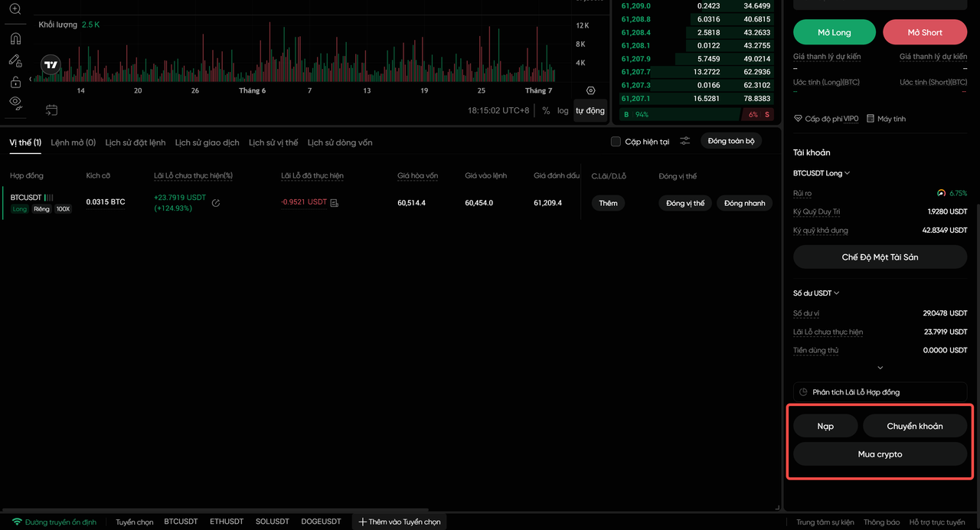This screenshot has width=980, height=530.
Task: Expand the BTCUSDT Long dropdown
Action: click(x=822, y=173)
